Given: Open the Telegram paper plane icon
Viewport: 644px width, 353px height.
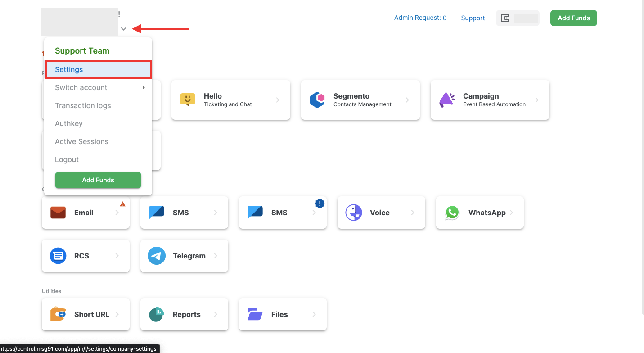Looking at the screenshot, I should click(157, 256).
